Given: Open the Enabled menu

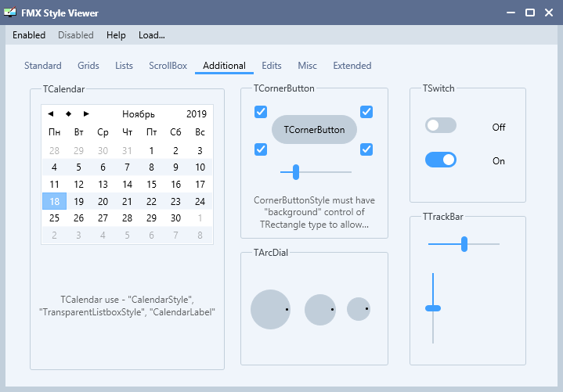Looking at the screenshot, I should (x=29, y=35).
